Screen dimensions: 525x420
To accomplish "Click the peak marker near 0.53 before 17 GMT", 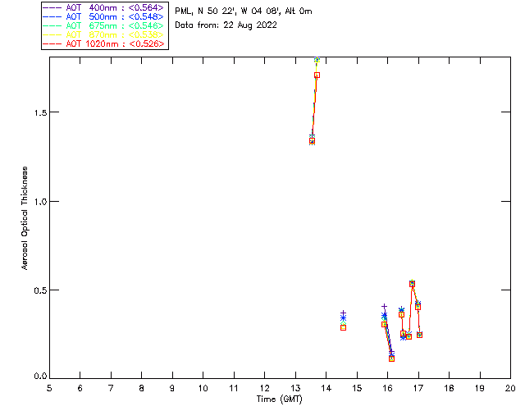I will (x=412, y=284).
